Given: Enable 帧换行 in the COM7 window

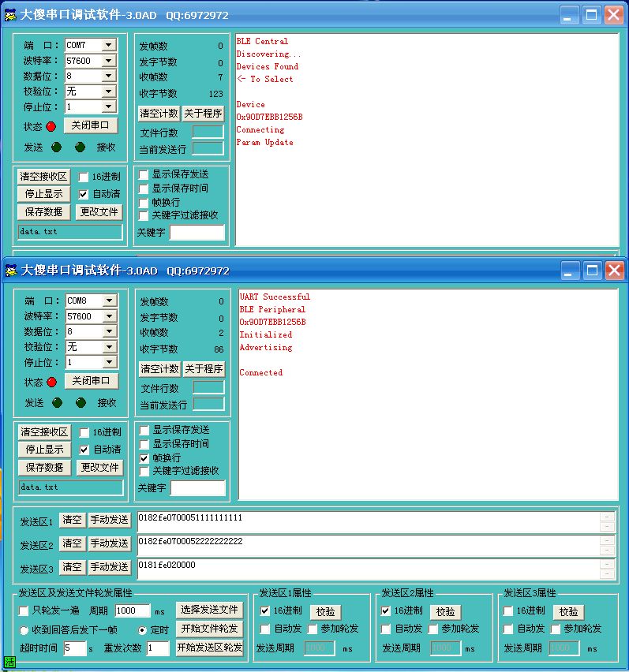Looking at the screenshot, I should coord(144,202).
